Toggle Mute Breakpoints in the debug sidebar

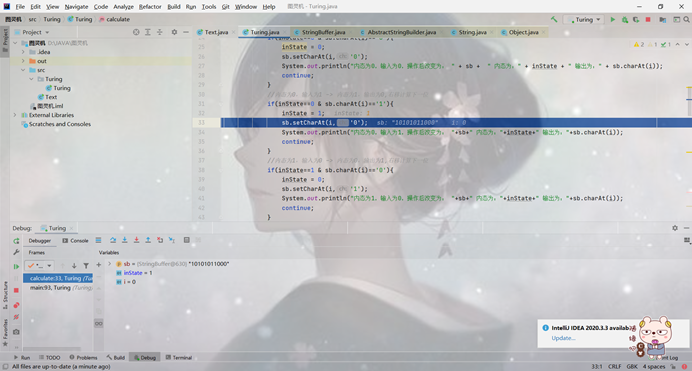pyautogui.click(x=16, y=317)
